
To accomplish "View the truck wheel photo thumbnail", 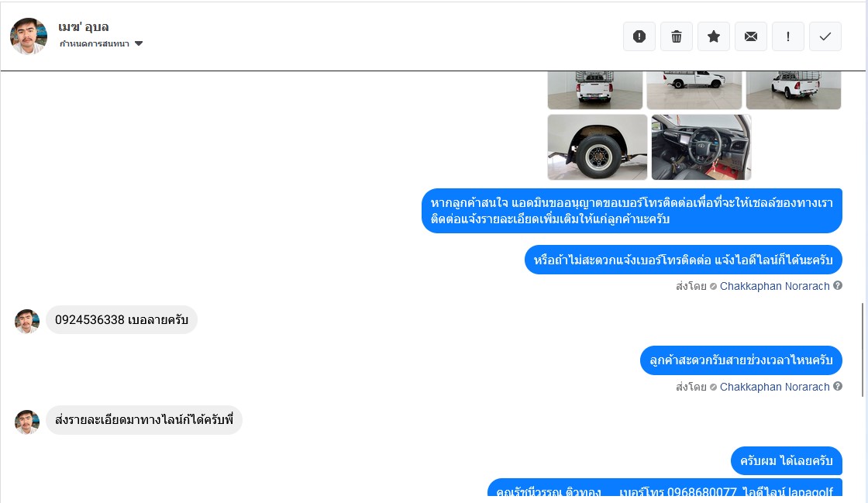I will click(x=598, y=147).
